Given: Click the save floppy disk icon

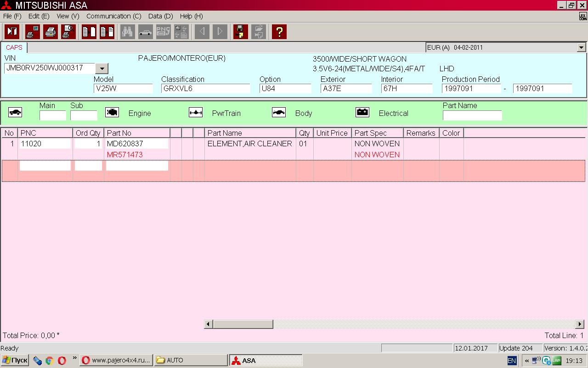Looking at the screenshot, I should point(240,32).
